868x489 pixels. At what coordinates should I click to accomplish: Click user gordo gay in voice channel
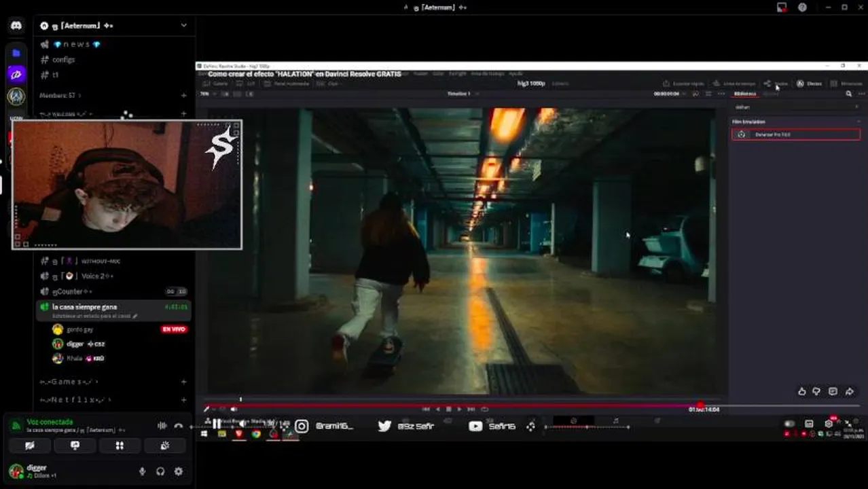79,329
